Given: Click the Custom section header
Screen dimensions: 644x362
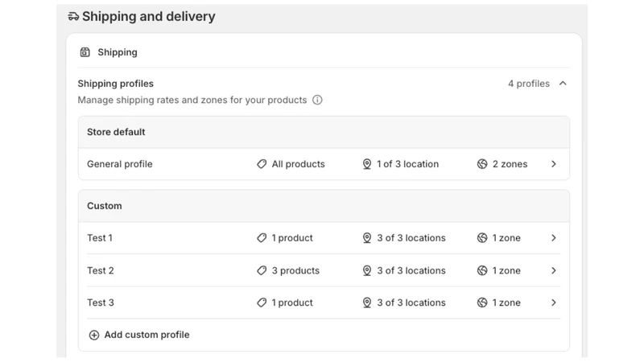Looking at the screenshot, I should (324, 206).
